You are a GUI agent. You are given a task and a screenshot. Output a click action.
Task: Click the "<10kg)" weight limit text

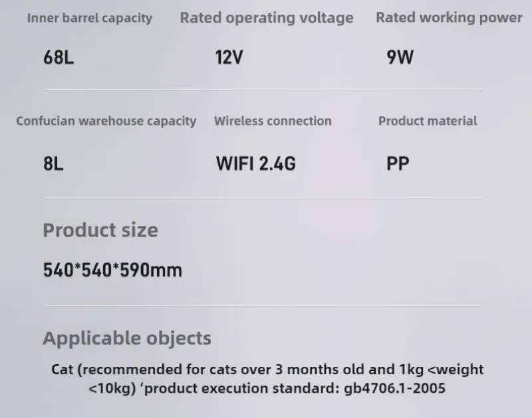[111, 387]
